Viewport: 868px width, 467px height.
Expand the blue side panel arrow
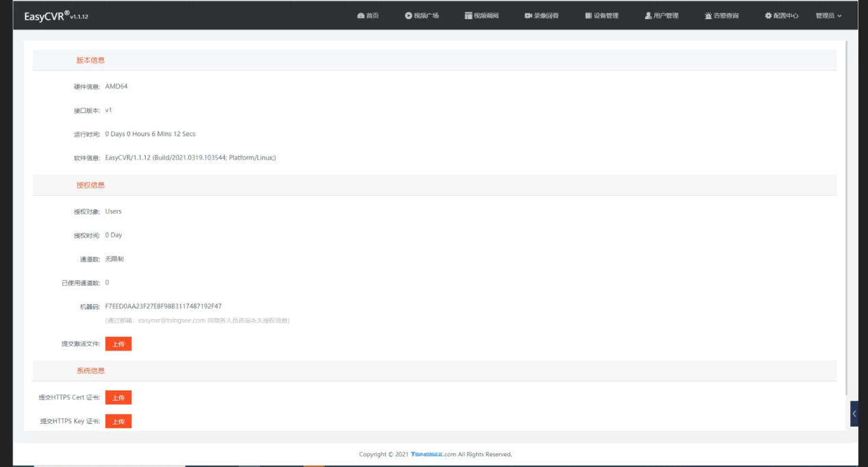pos(854,414)
